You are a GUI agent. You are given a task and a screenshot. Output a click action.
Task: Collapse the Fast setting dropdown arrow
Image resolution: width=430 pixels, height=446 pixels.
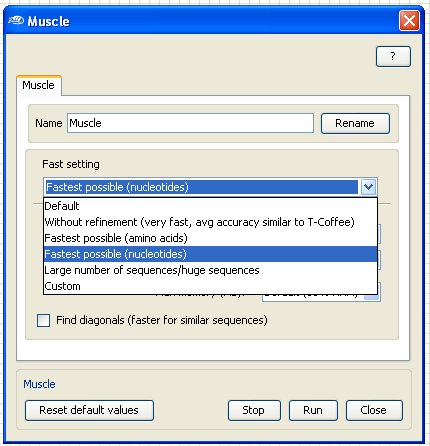click(368, 187)
